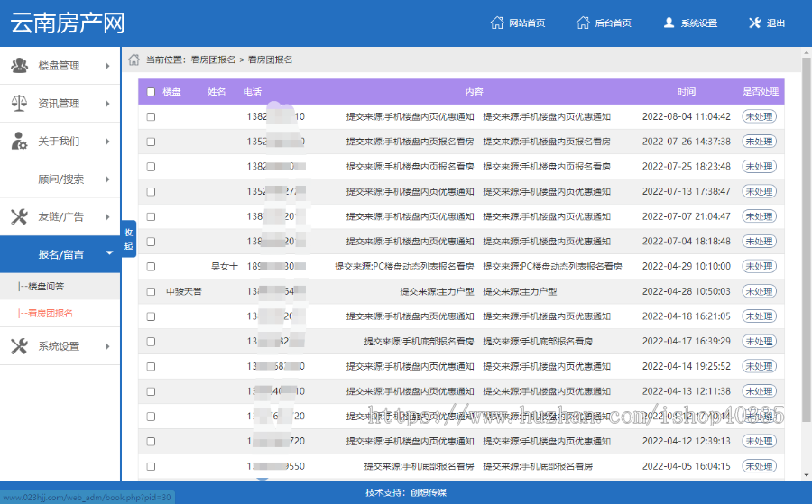Click 未处理 button for 2022-04-28 row
This screenshot has width=812, height=504.
tap(759, 291)
